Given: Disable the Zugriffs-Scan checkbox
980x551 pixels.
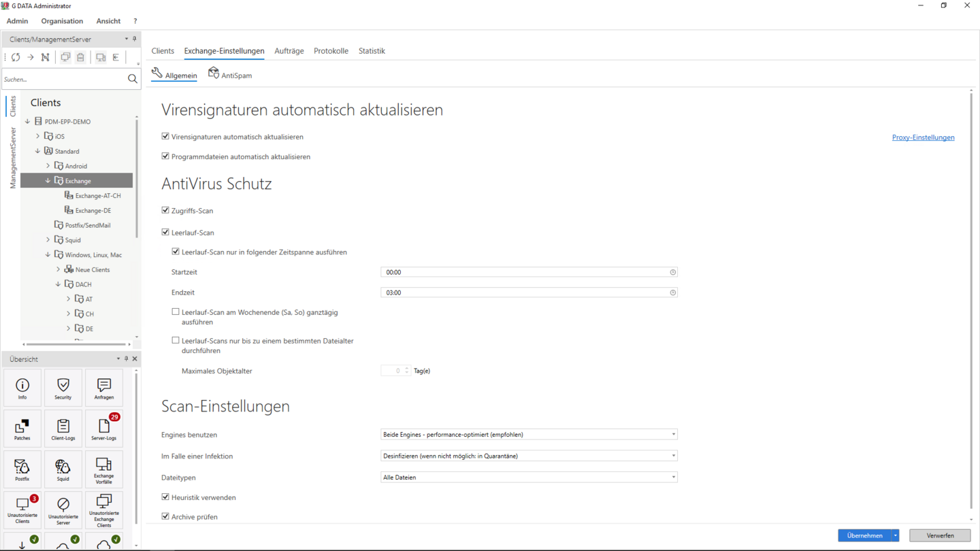Looking at the screenshot, I should click(165, 211).
